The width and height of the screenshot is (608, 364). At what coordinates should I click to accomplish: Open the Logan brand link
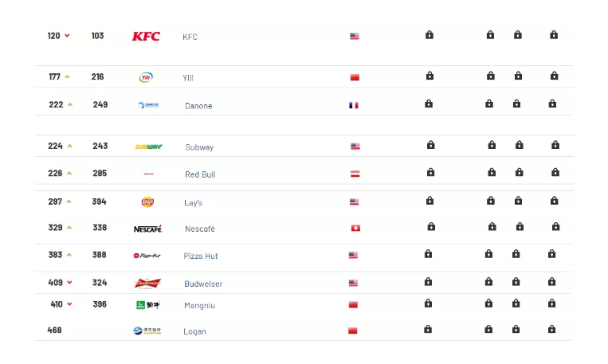coord(194,331)
